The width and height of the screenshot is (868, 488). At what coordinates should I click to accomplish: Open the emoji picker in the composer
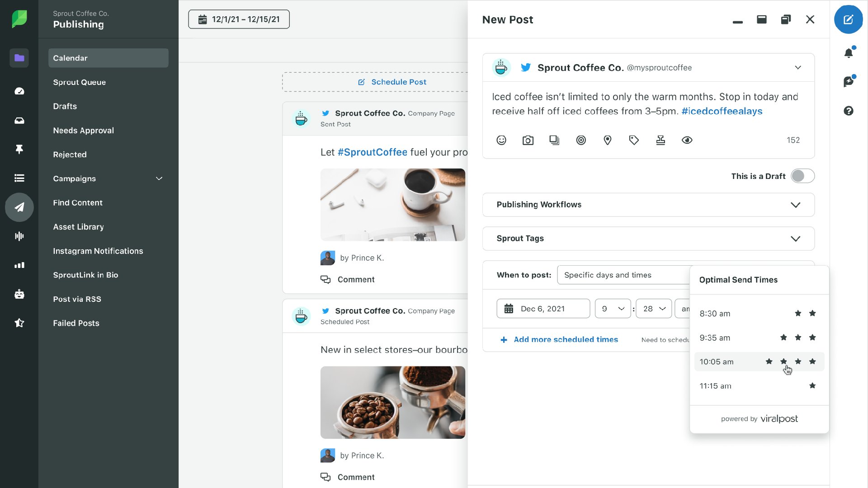tap(501, 140)
